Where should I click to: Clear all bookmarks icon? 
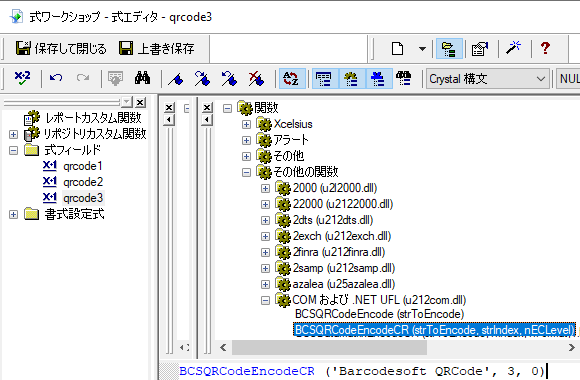tap(256, 78)
